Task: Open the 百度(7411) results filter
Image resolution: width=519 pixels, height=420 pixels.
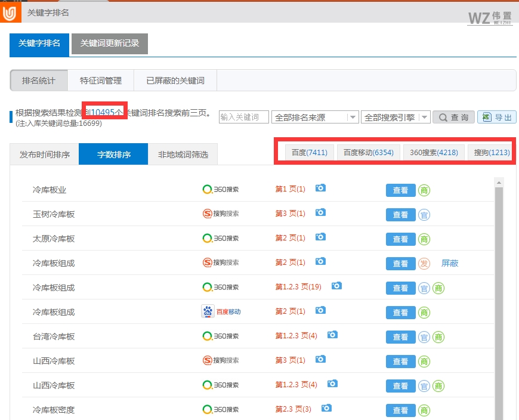Action: click(309, 152)
